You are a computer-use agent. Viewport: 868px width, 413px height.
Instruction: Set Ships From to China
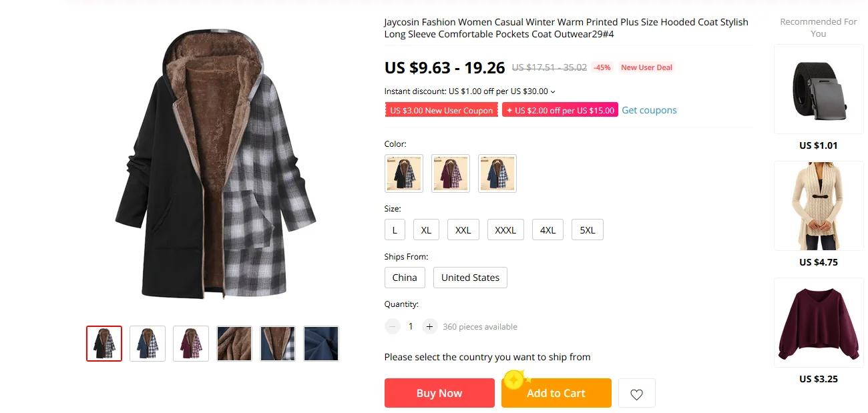(x=405, y=278)
